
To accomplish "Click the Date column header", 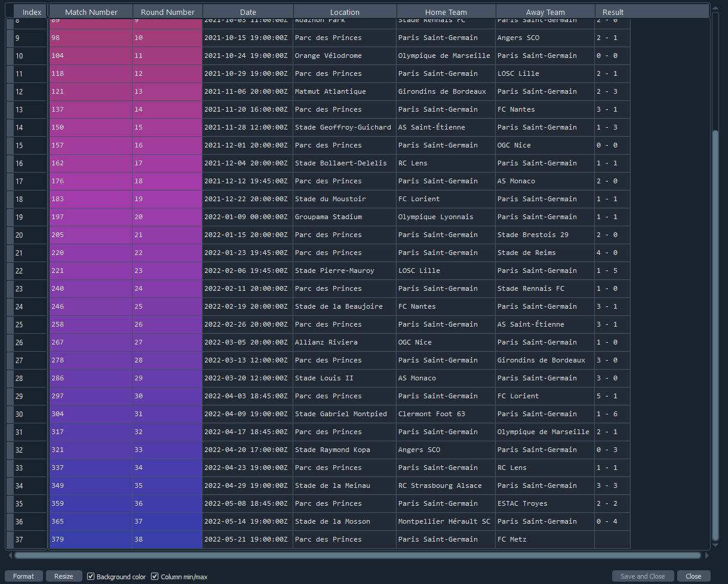I will [x=248, y=12].
